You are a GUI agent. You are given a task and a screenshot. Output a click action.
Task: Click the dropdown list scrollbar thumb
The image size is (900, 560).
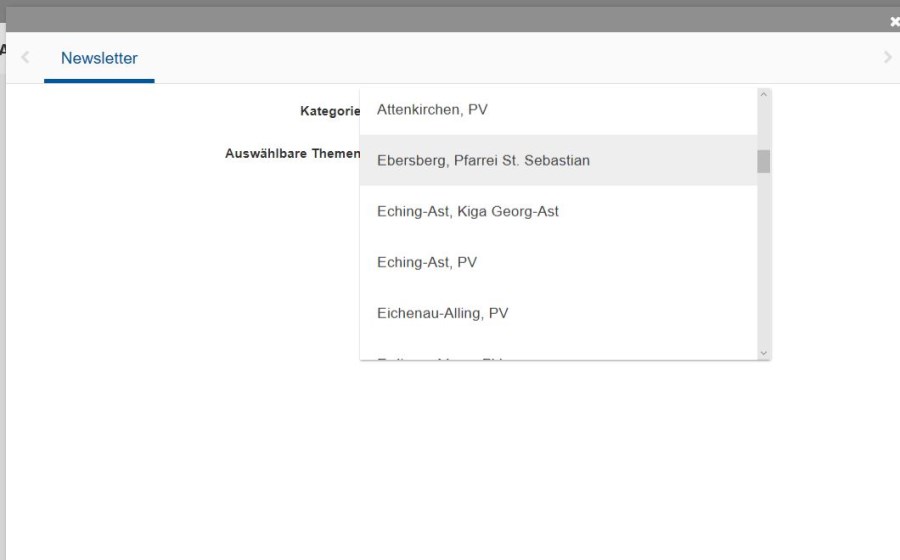764,161
